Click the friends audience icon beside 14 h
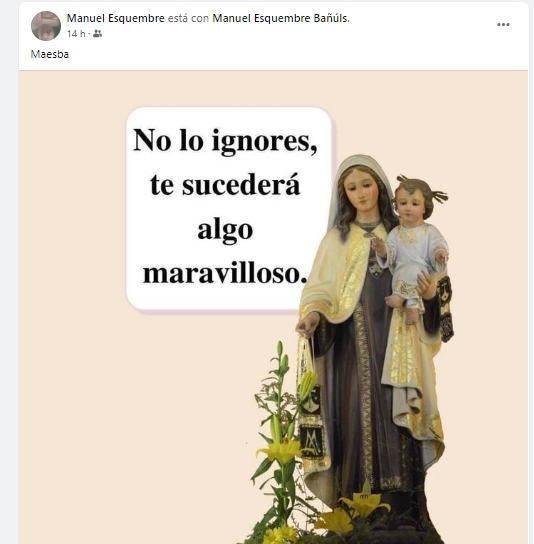 point(98,34)
